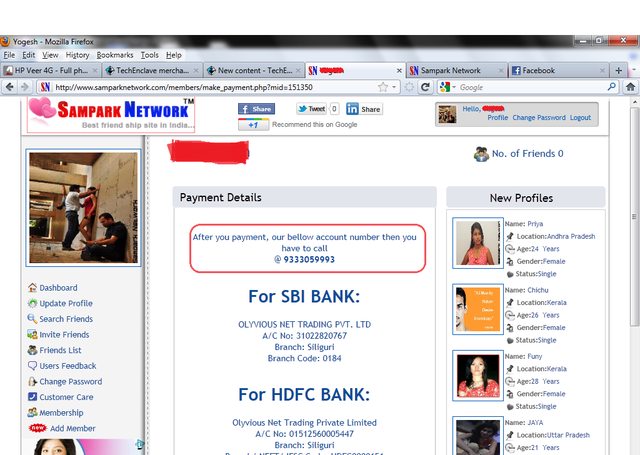The height and width of the screenshot is (455, 640).
Task: Click the Update Profile icon
Action: [x=32, y=303]
